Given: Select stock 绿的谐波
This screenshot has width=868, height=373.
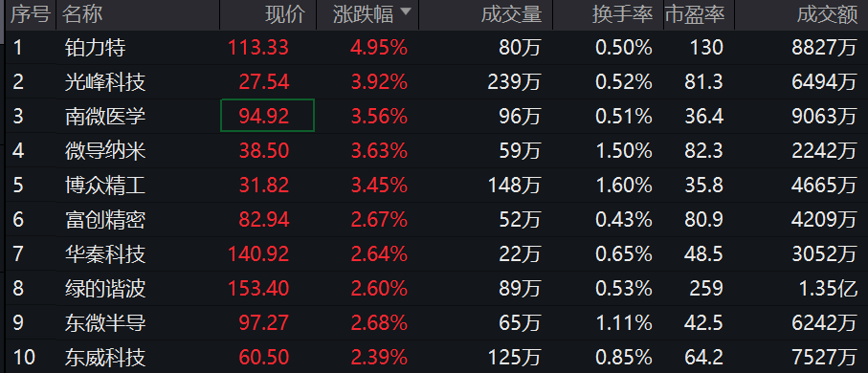Looking at the screenshot, I should pyautogui.click(x=105, y=289).
